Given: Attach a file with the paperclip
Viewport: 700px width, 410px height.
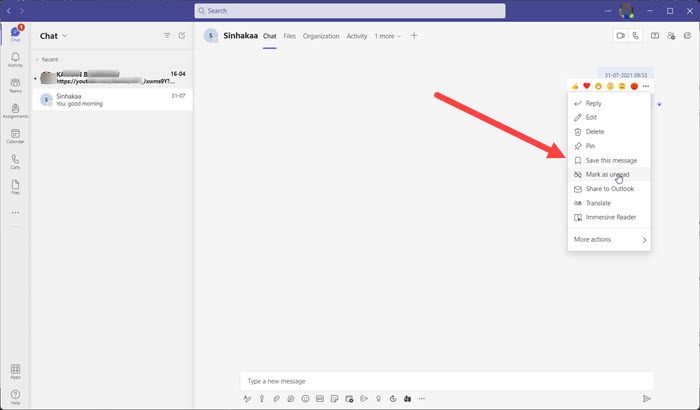Looking at the screenshot, I should [276, 399].
